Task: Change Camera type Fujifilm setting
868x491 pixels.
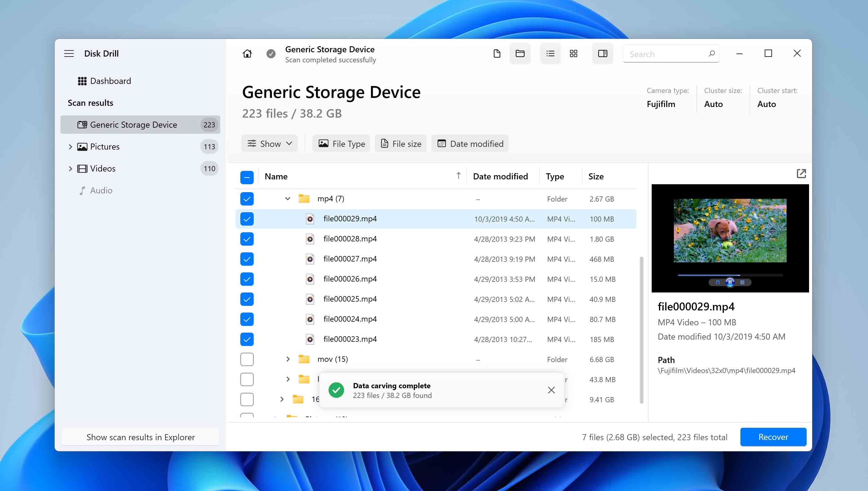Action: (661, 104)
